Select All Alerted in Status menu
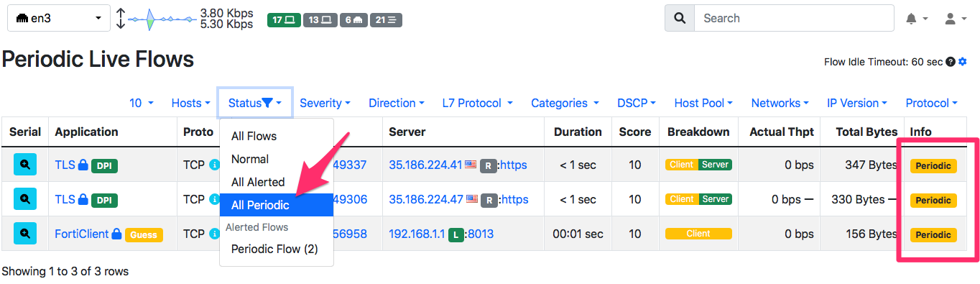The width and height of the screenshot is (980, 284). point(277,182)
